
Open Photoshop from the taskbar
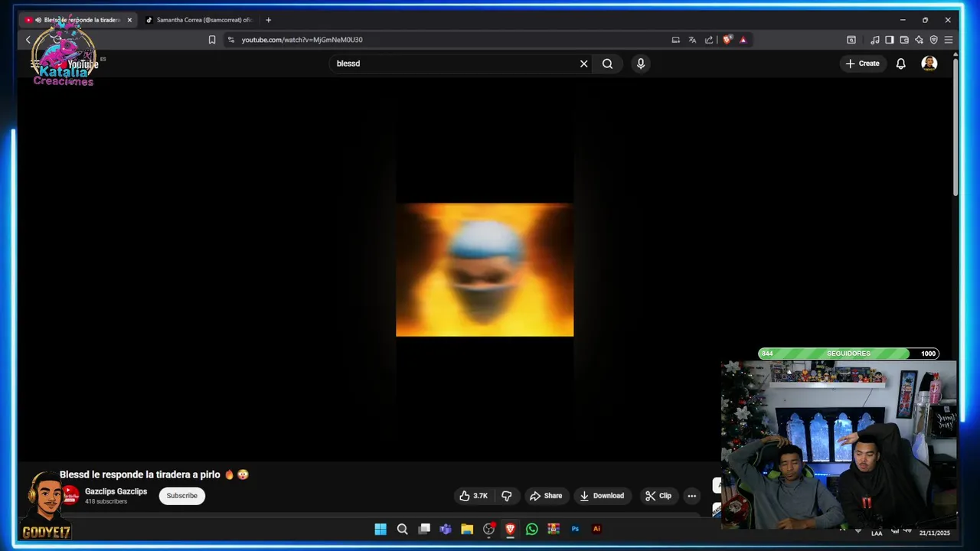575,529
